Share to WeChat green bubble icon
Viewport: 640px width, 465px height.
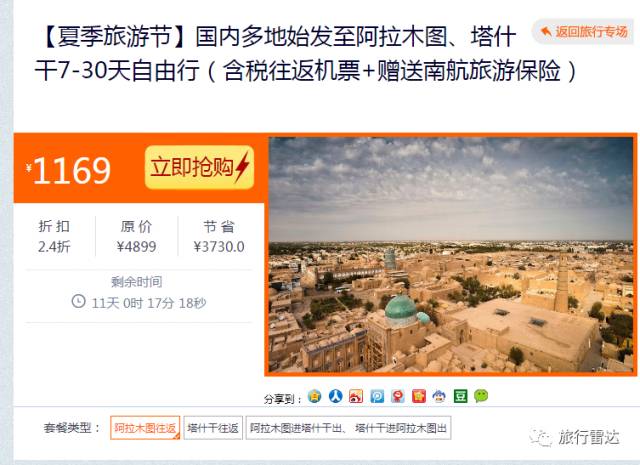pyautogui.click(x=481, y=396)
